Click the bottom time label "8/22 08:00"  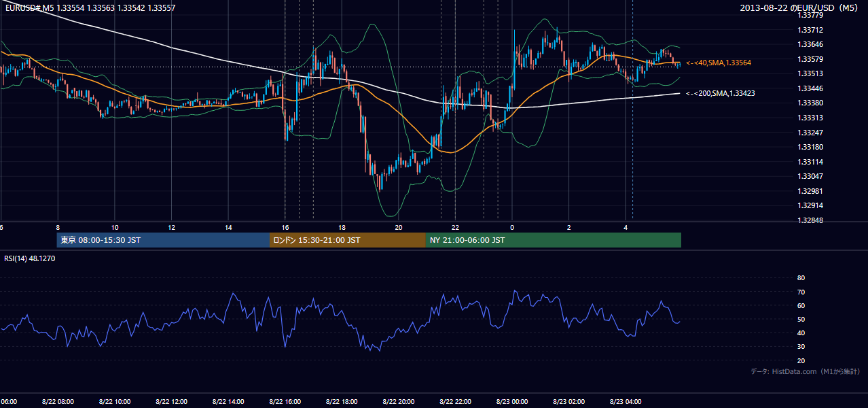58,402
